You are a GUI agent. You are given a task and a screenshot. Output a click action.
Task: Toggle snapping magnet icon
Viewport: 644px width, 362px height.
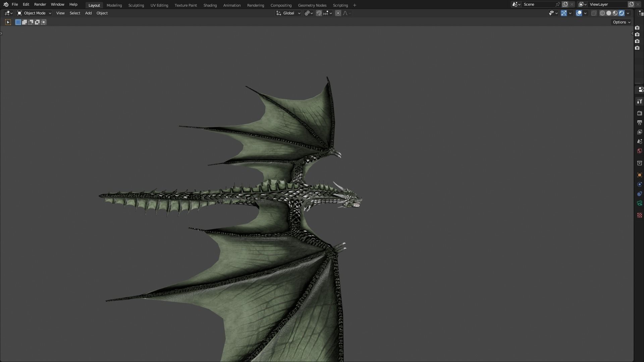[x=319, y=13]
